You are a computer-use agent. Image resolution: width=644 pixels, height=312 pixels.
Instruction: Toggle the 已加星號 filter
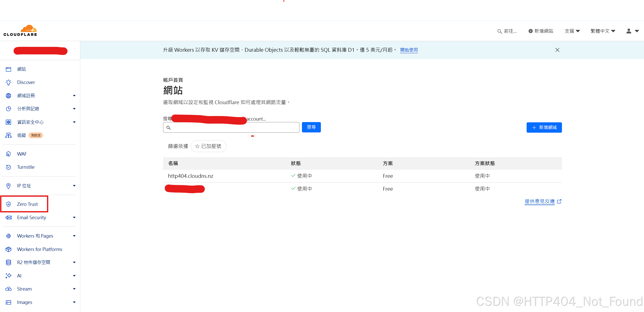(209, 146)
